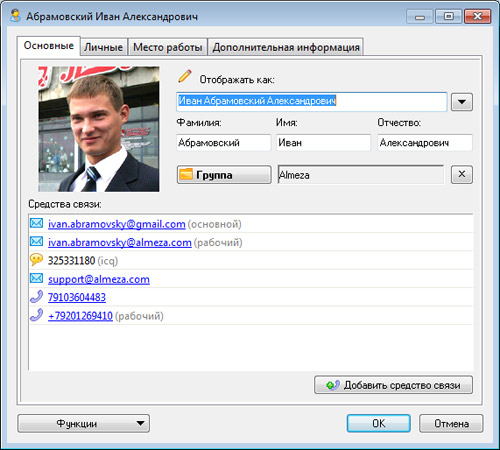This screenshot has height=450, width=500.
Task: Select the Дополнительная информация tab
Action: pos(286,47)
